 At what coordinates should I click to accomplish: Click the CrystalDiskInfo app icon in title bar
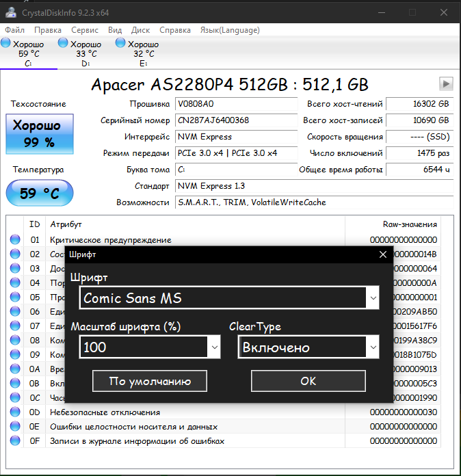click(11, 12)
